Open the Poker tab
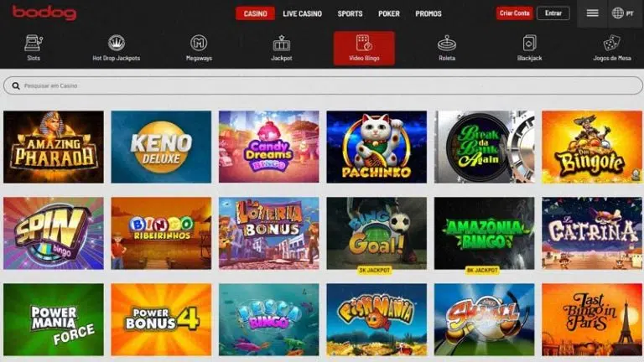Viewport: 644px width, 362px height. pos(389,13)
